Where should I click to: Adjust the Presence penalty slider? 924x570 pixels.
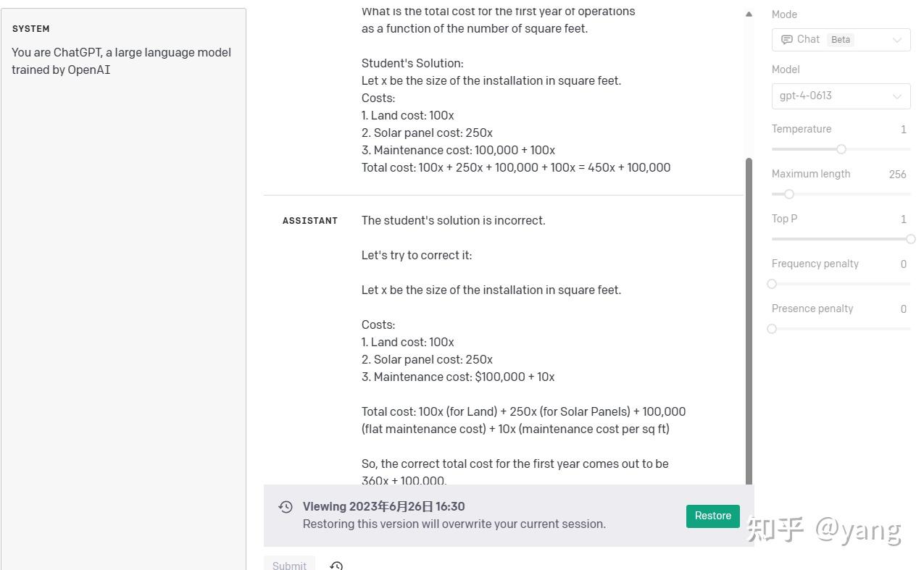(771, 329)
